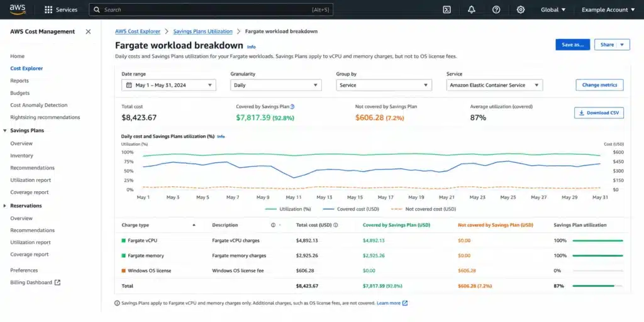The height and width of the screenshot is (322, 644).
Task: Click the Savings Plan utilization column header
Action: [x=580, y=225]
